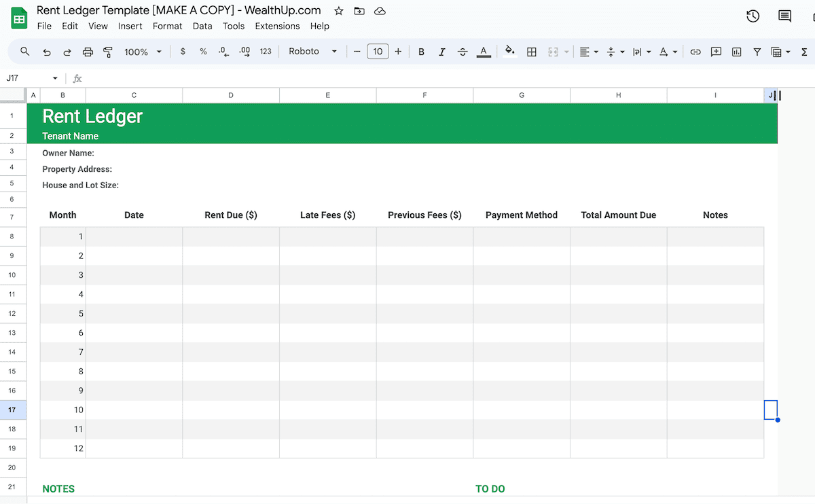
Task: Star the Rent Ledger spreadsheet
Action: point(338,10)
